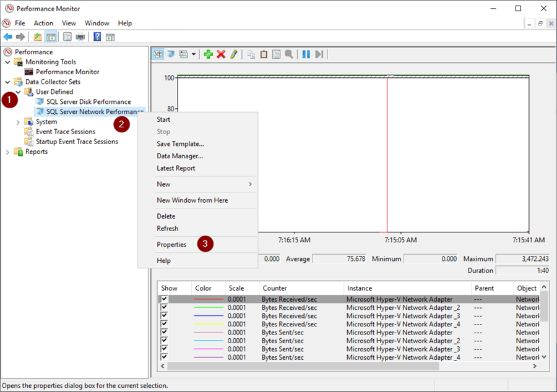
Task: Click the Export List toolbar icon
Action: tap(67, 36)
